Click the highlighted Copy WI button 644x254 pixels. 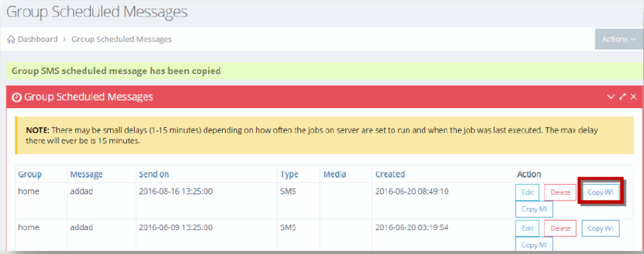click(601, 192)
